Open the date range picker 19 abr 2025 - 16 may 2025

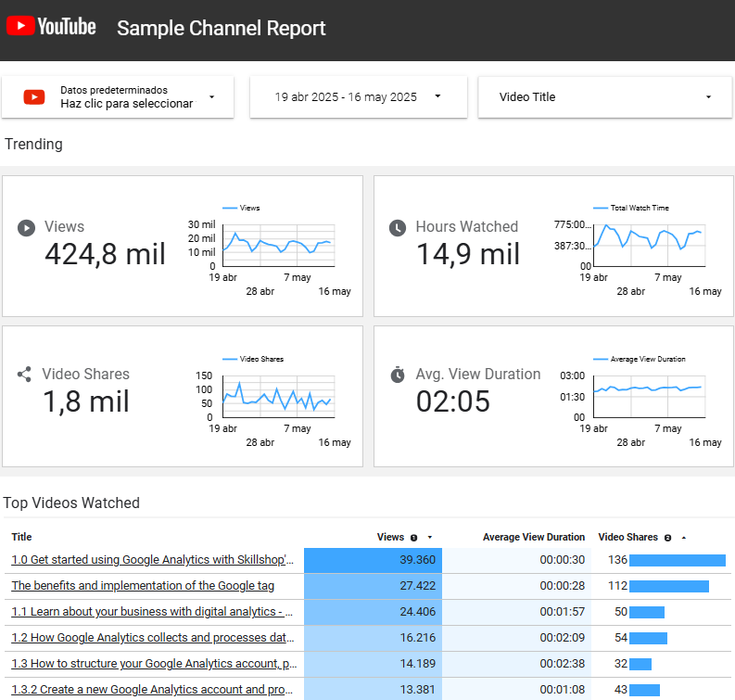click(359, 97)
